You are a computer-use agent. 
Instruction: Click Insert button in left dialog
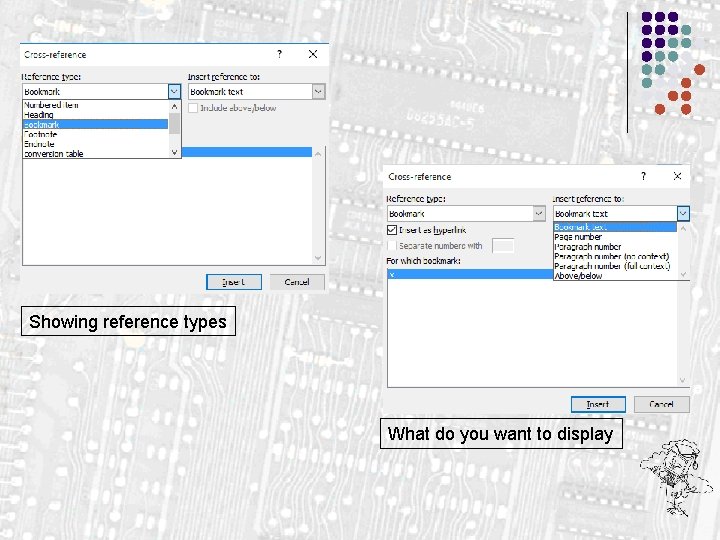click(x=234, y=282)
